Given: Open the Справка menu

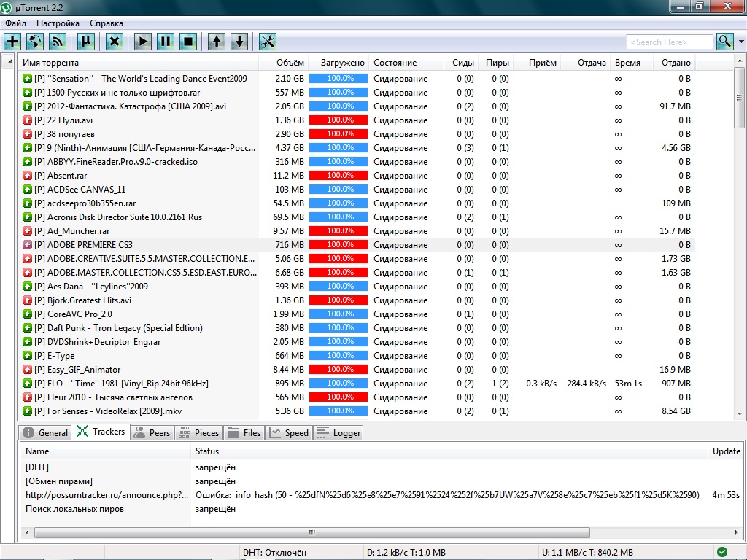Looking at the screenshot, I should [107, 23].
